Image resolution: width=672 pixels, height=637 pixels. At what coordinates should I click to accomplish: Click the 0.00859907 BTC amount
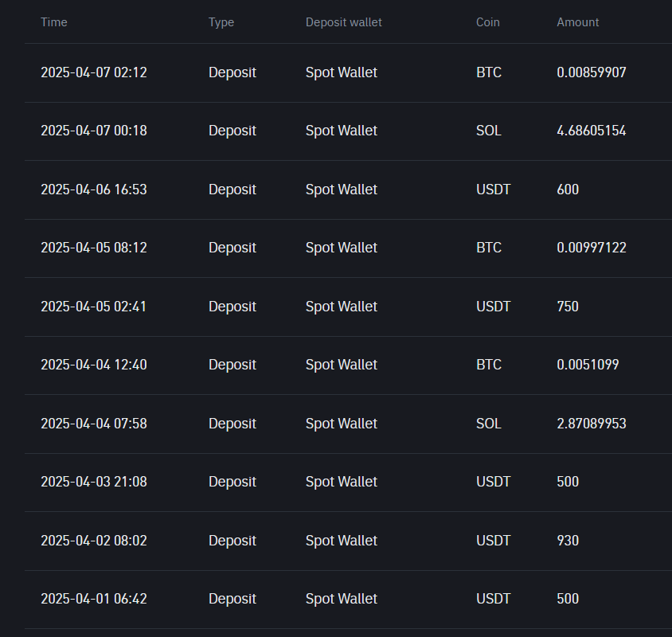tap(591, 72)
